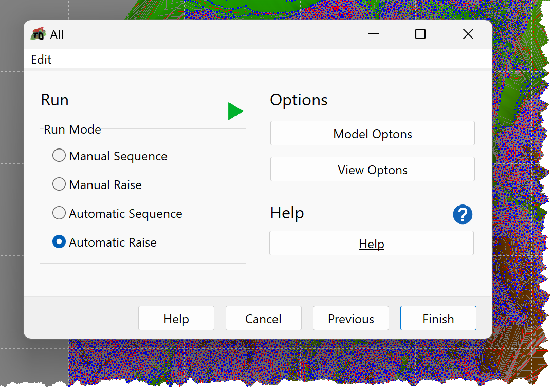Screen dimensions: 554x392
Task: Click the Help button under Help heading
Action: (x=372, y=244)
